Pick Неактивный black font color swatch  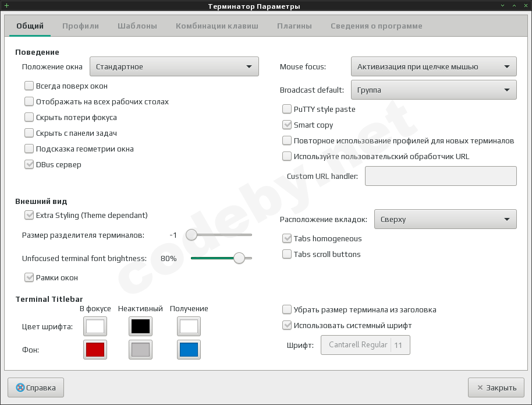(140, 326)
